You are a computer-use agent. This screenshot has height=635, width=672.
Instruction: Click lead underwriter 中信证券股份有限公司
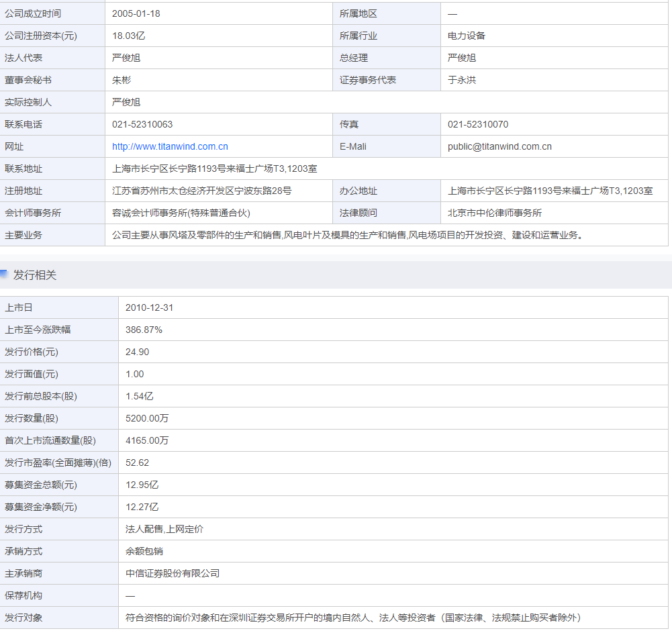point(173,574)
